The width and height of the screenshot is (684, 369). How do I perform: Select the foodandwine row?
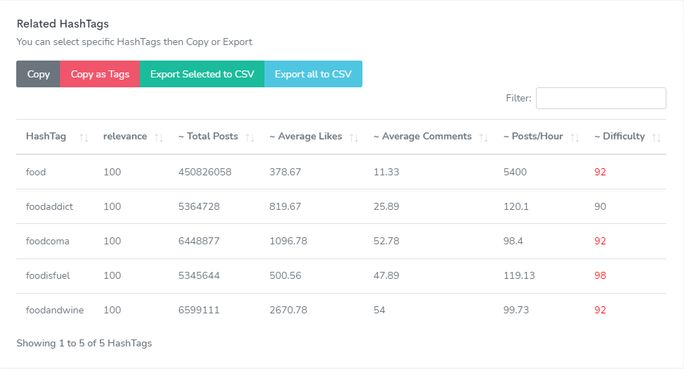pyautogui.click(x=341, y=310)
